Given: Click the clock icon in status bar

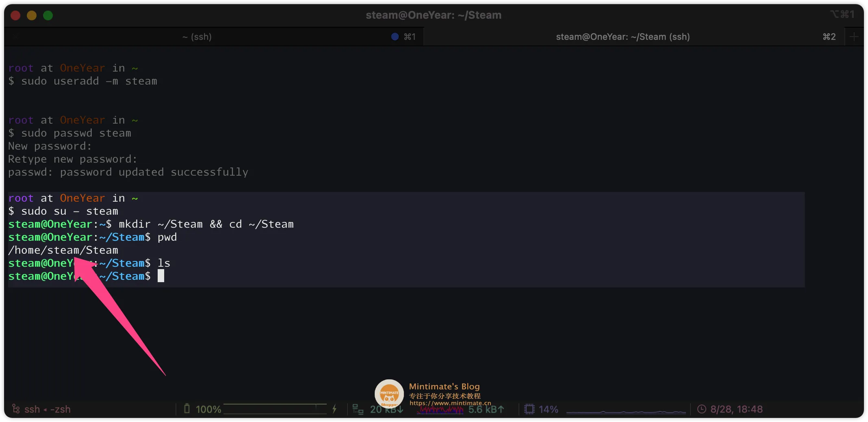Looking at the screenshot, I should [x=701, y=409].
